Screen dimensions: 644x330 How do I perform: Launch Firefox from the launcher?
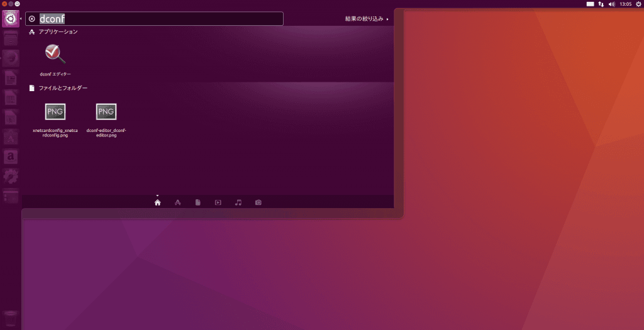11,58
